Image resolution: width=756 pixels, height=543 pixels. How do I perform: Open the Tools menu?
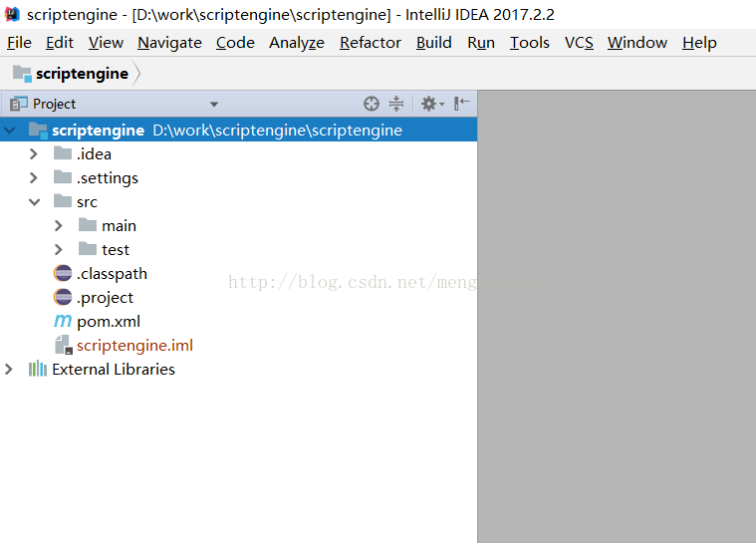530,43
